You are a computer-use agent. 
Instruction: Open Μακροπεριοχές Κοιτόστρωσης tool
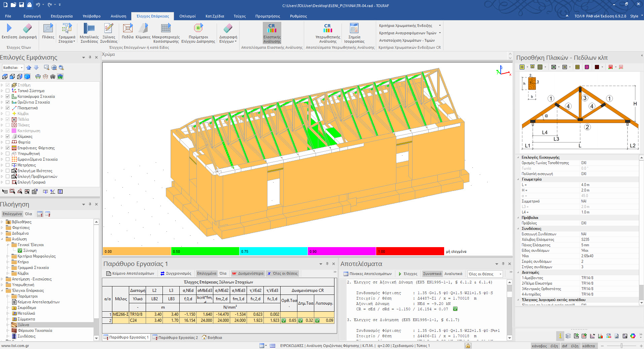point(166,33)
